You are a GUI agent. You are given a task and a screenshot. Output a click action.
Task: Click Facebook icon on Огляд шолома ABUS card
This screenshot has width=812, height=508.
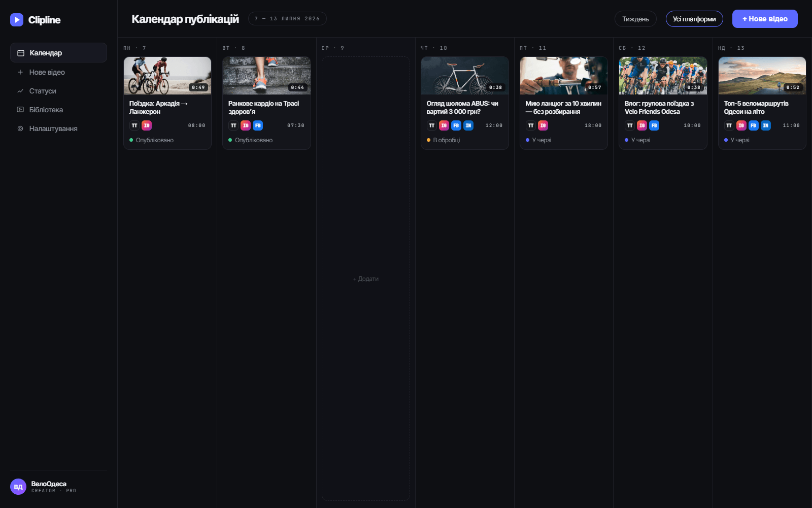[456, 125]
